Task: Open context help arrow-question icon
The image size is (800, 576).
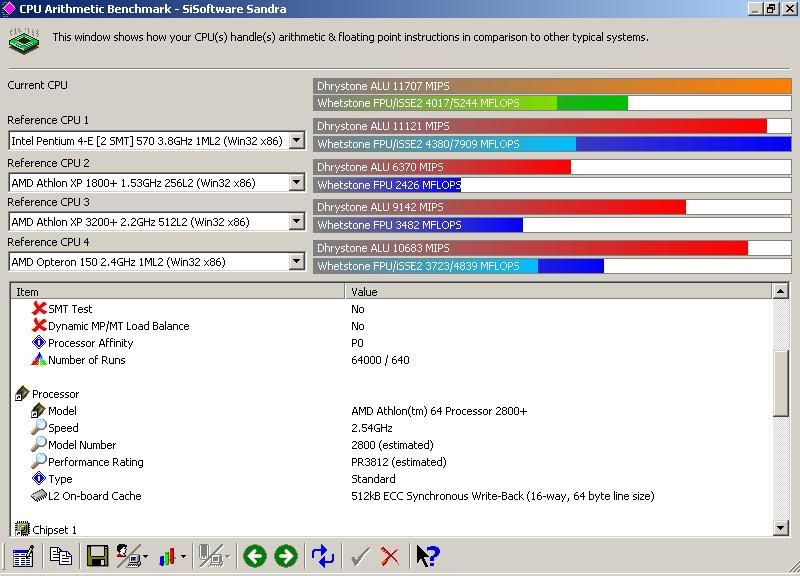Action: (428, 556)
